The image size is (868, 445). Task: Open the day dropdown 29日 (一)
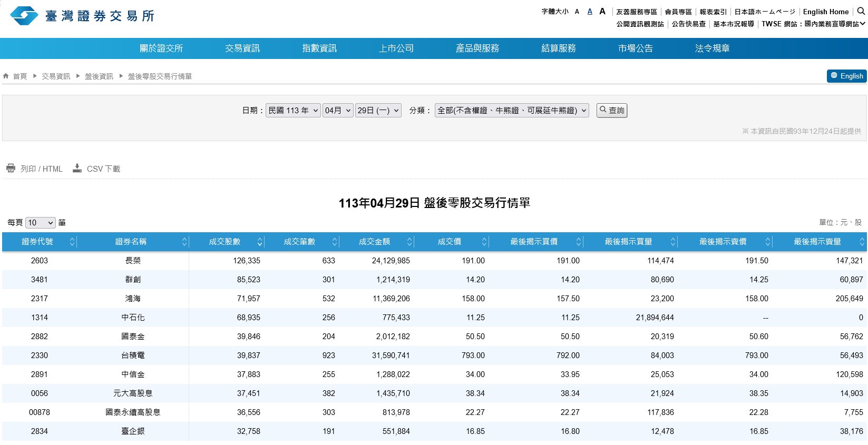coord(378,110)
